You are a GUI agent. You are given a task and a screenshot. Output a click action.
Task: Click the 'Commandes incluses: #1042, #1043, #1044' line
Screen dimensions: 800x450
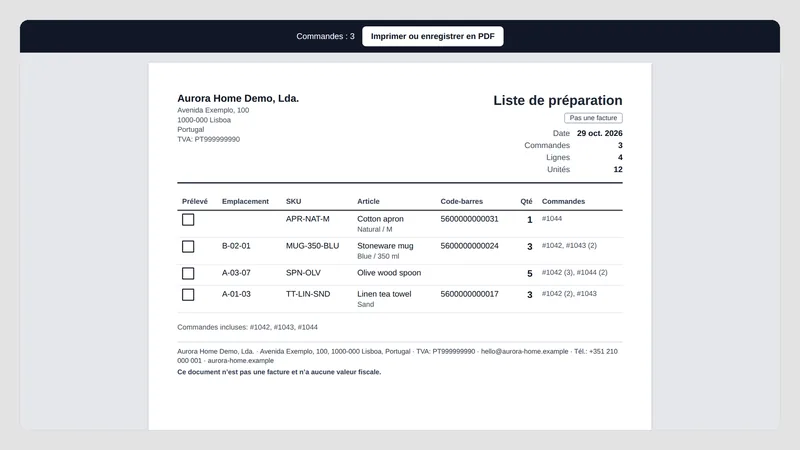(247, 327)
